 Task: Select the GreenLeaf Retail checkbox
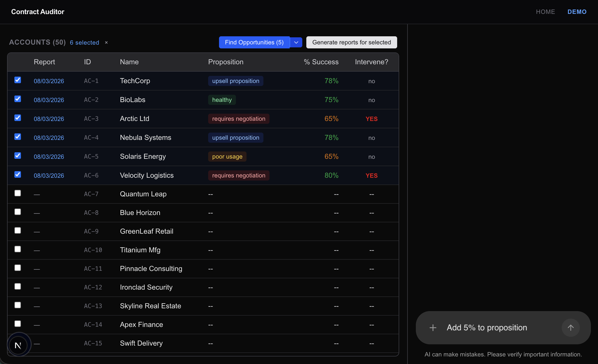tap(18, 230)
